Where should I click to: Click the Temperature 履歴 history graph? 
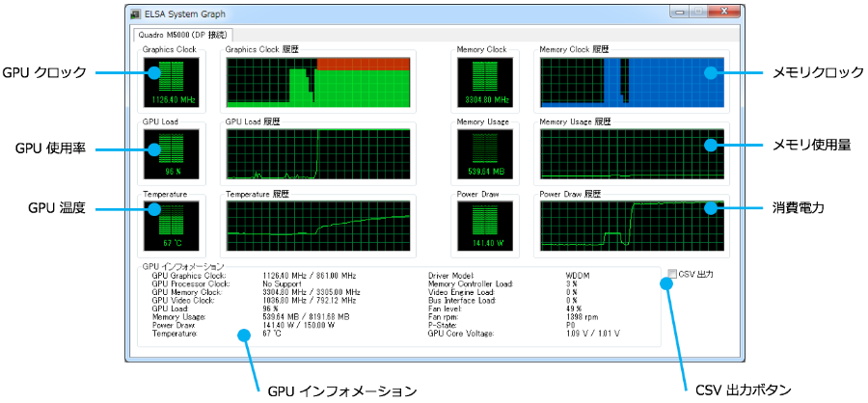click(x=318, y=227)
